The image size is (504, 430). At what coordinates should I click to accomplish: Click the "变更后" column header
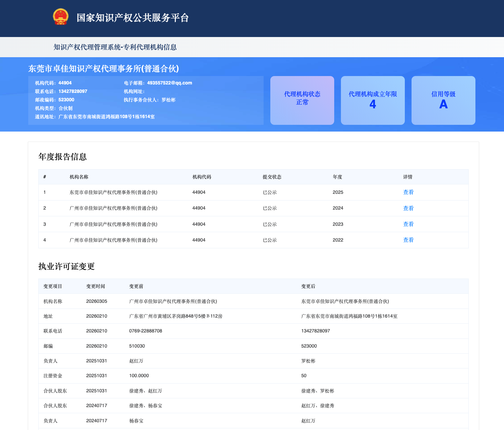click(308, 286)
